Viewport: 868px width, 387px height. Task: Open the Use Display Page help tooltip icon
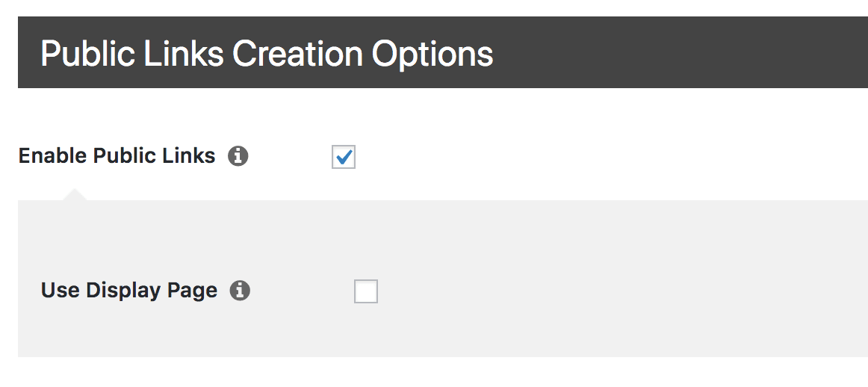(x=240, y=291)
